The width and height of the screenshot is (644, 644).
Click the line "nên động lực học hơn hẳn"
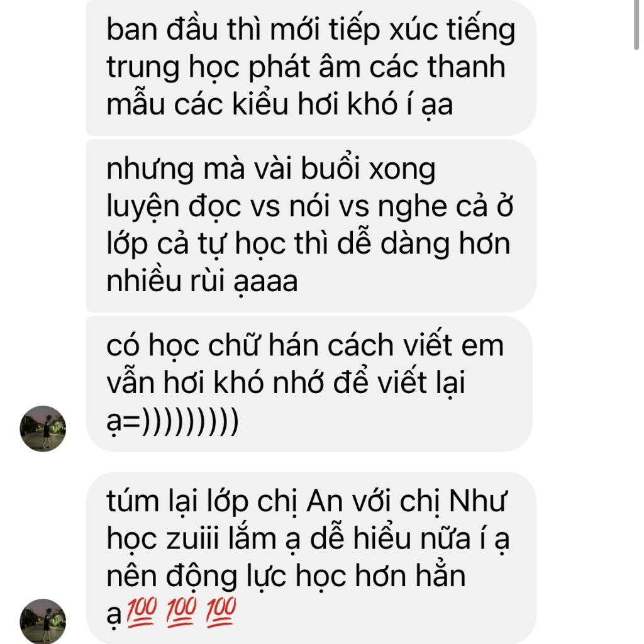click(x=286, y=576)
